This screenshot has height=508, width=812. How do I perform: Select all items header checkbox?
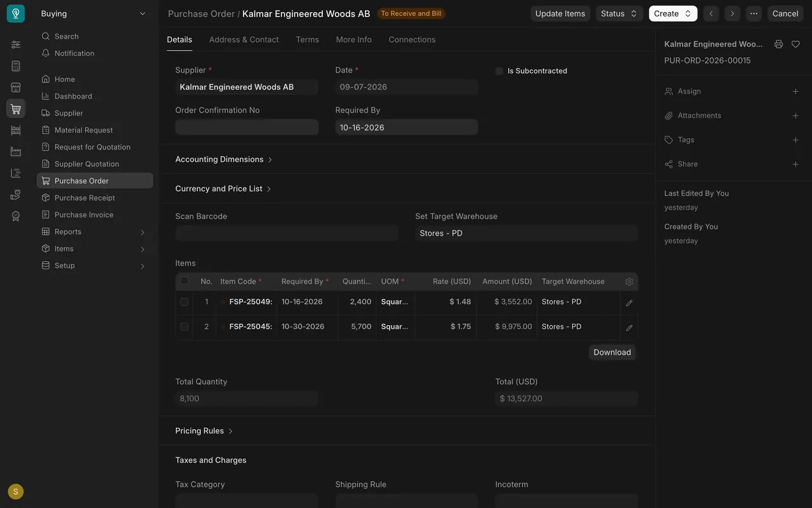184,281
